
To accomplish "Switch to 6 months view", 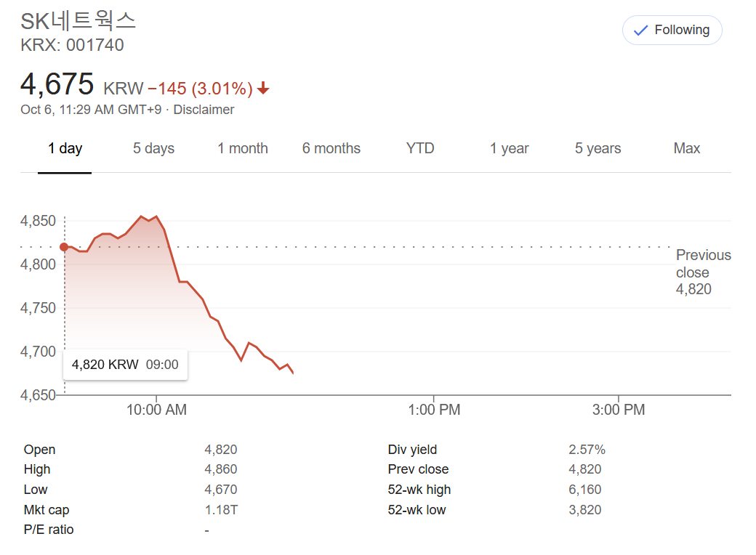I will pyautogui.click(x=331, y=149).
